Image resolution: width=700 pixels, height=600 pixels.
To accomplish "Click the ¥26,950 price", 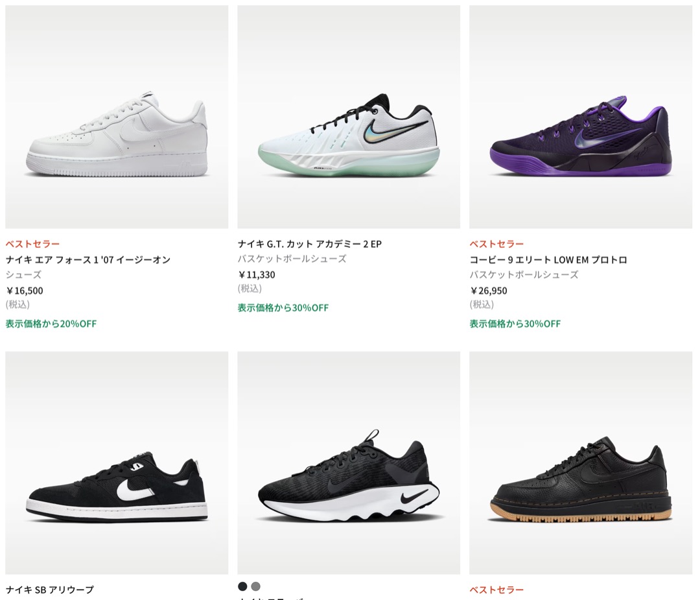I will [x=489, y=291].
